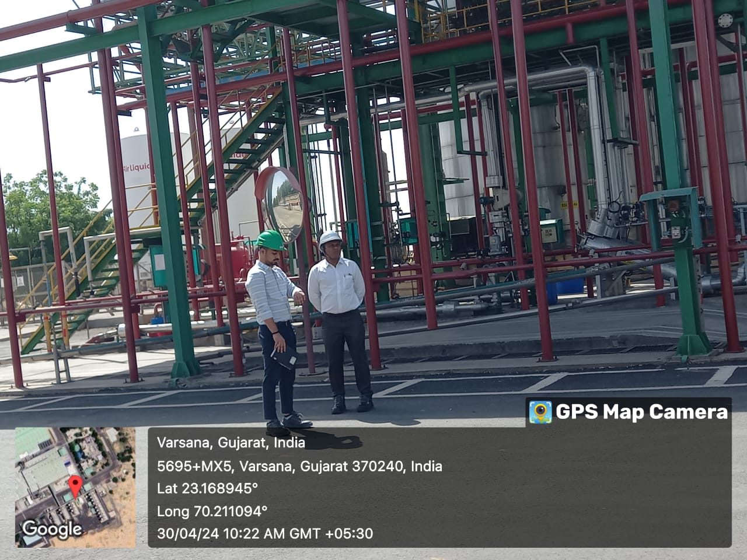747x560 pixels.
Task: Click the white hard hat
Action: coord(331,239)
